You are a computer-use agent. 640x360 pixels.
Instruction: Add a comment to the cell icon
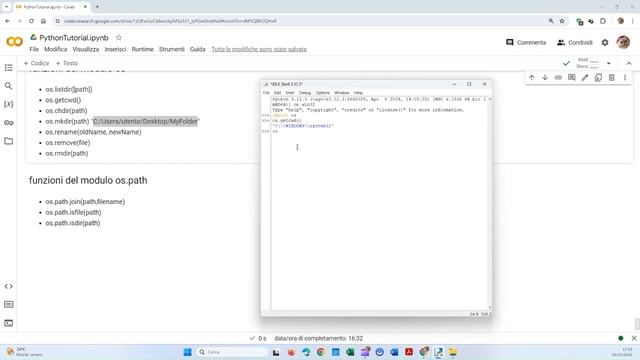click(x=571, y=77)
